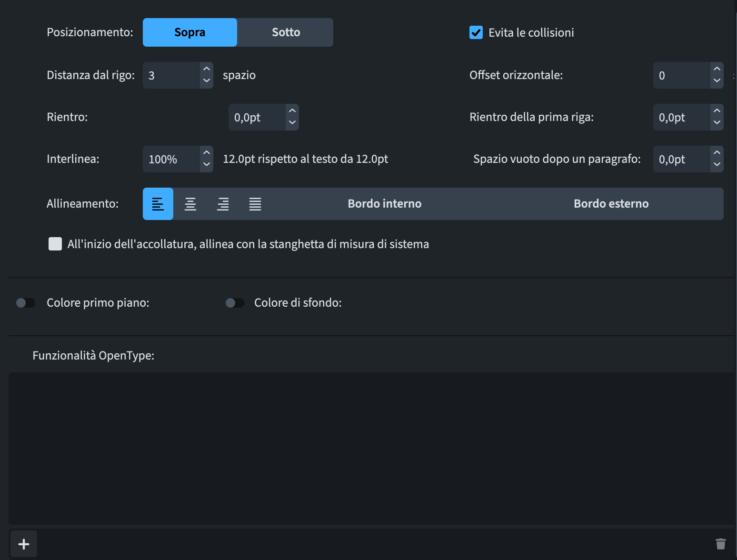The width and height of the screenshot is (737, 560).
Task: Select Bordo interno alignment
Action: click(x=384, y=204)
